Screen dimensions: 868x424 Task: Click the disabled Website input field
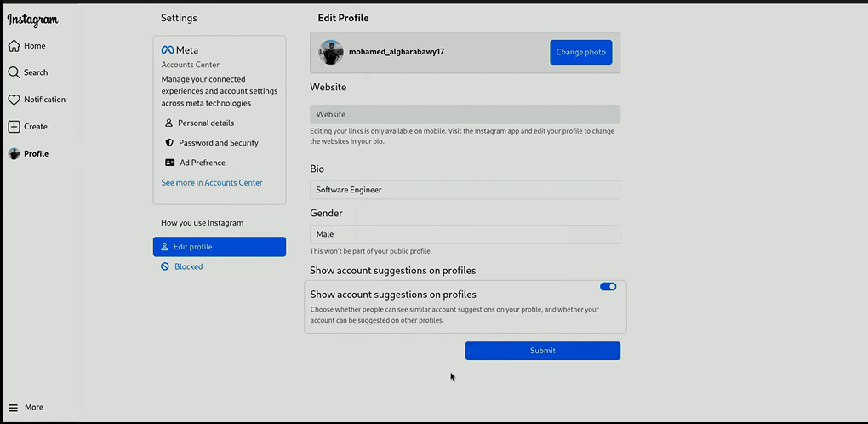[x=465, y=115]
